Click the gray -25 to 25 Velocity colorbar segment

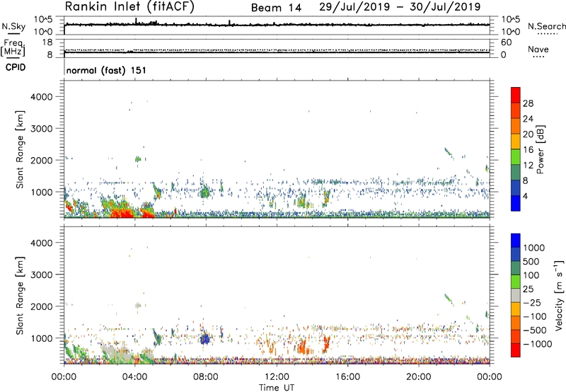pos(516,296)
